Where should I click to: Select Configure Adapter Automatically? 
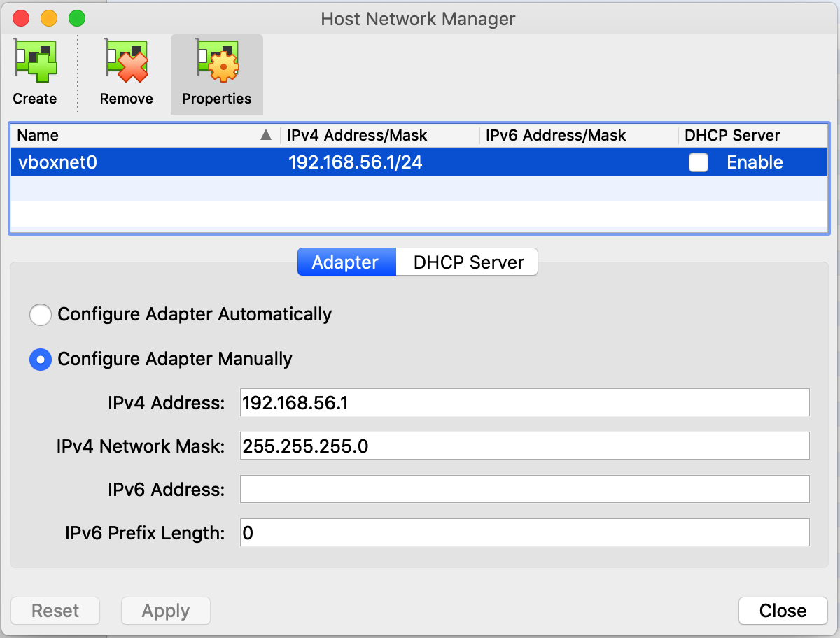[x=41, y=315]
